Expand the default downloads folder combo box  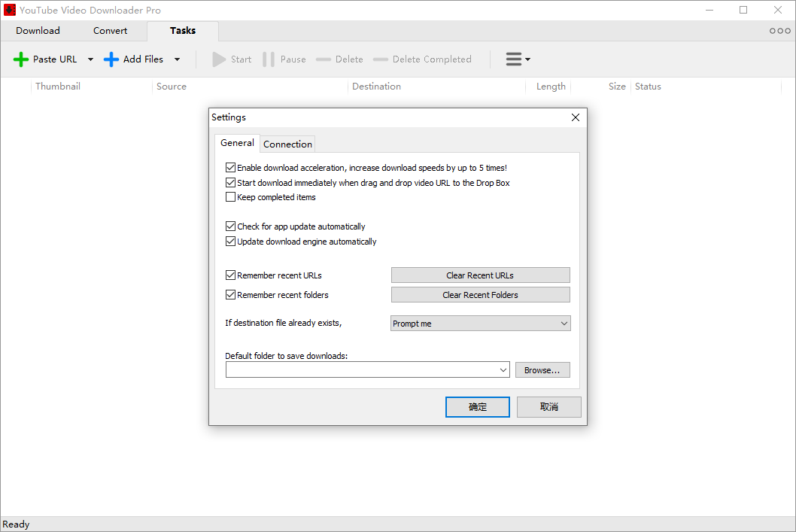pos(504,369)
